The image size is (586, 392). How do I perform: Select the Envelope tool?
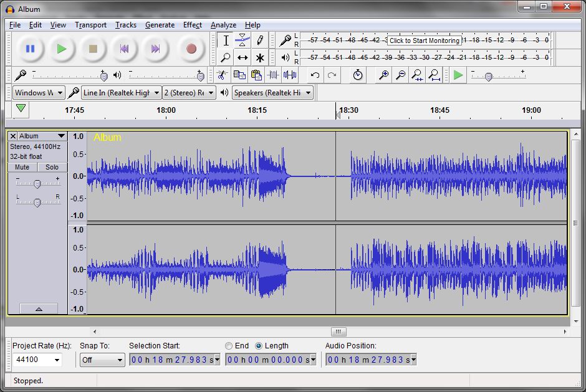[242, 40]
